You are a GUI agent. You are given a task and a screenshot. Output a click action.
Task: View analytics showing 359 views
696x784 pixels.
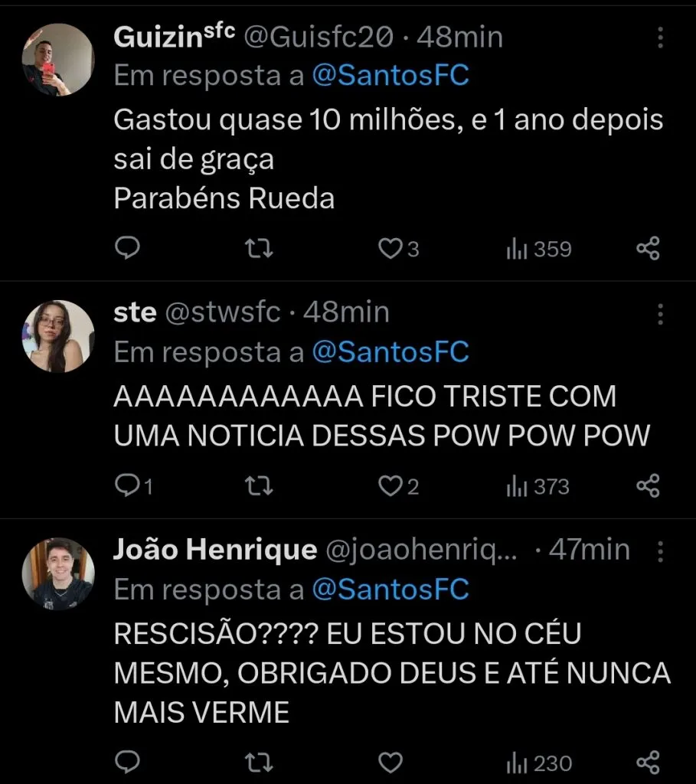click(538, 249)
